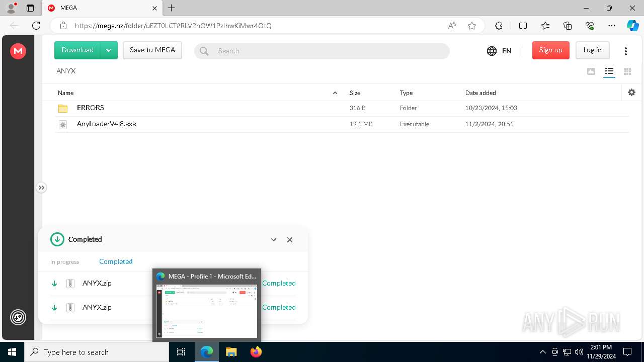Click Edge window preview thumbnail
Screen dimensions: 644x362
(x=207, y=311)
